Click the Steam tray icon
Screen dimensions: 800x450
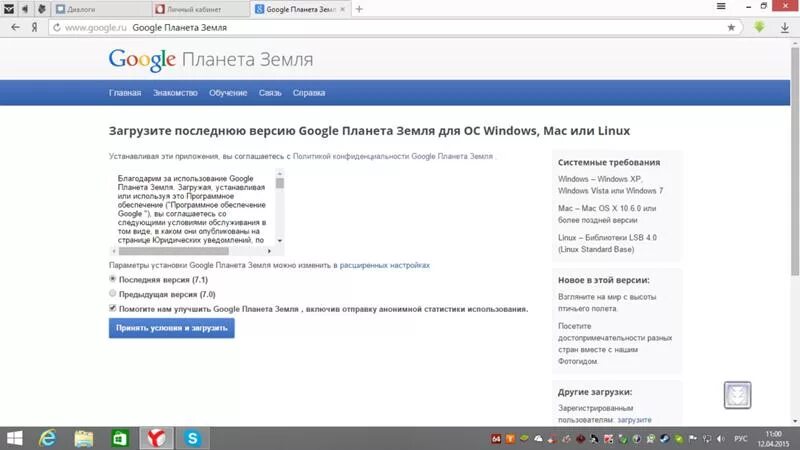[665, 439]
